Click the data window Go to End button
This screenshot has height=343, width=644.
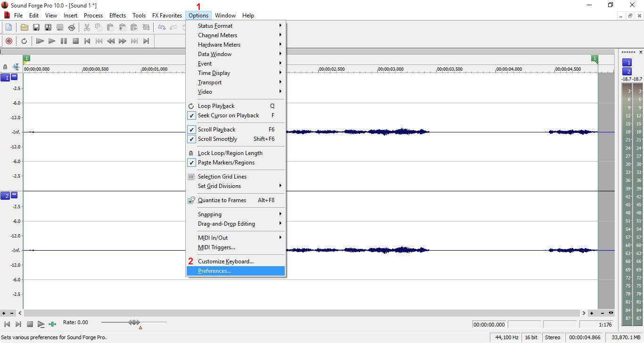pos(18,324)
